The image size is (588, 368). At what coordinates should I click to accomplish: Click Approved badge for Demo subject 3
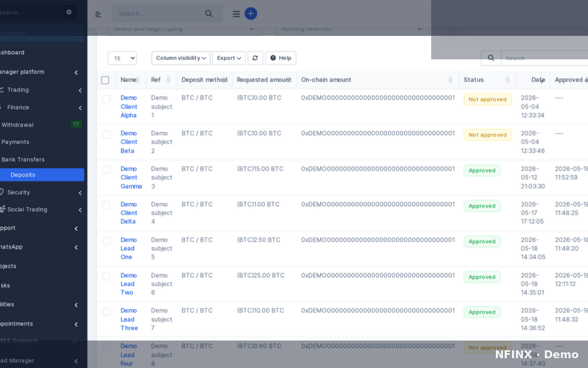[482, 170]
